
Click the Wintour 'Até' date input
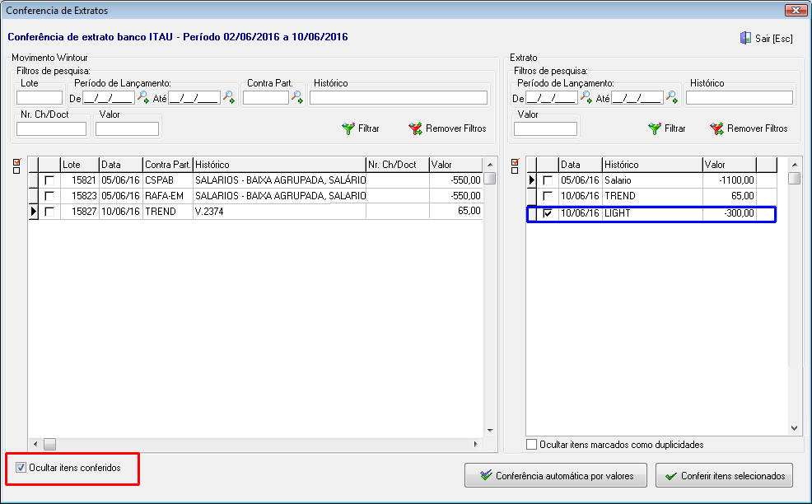[194, 97]
